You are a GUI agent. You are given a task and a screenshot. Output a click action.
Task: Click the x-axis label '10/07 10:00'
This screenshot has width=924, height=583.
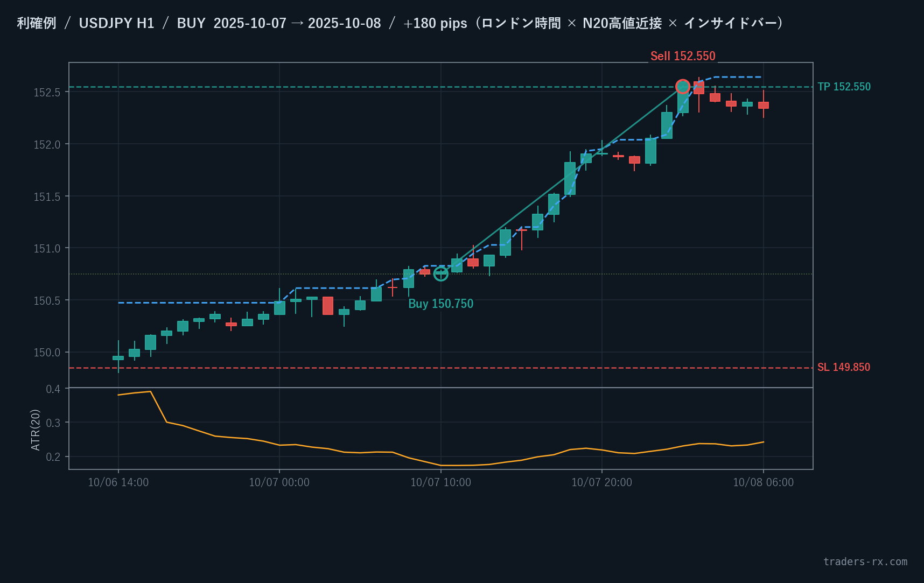[440, 482]
